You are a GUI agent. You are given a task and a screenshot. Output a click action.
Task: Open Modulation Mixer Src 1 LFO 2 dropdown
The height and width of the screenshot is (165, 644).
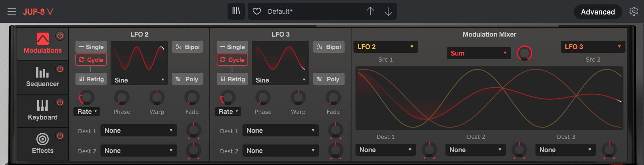coord(385,47)
